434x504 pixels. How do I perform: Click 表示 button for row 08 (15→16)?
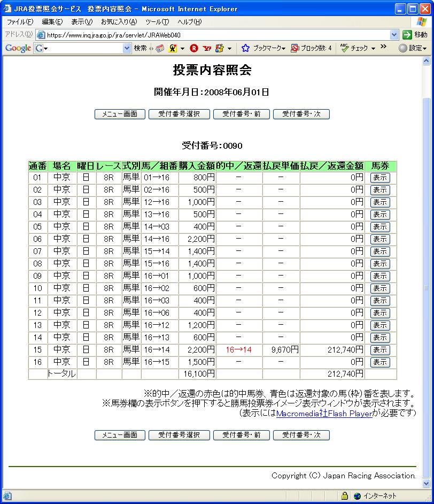[x=380, y=264]
